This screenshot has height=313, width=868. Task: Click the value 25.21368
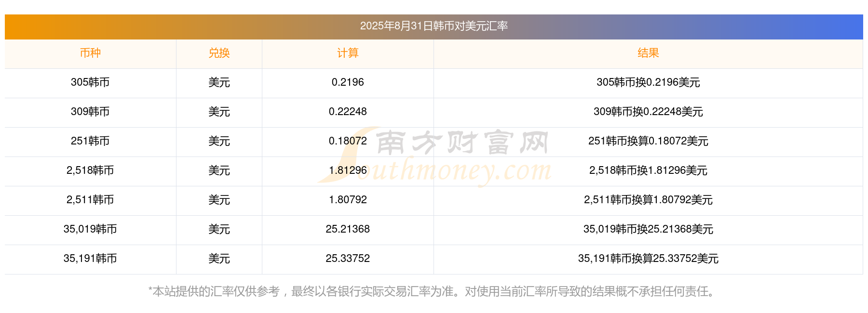pyautogui.click(x=348, y=229)
